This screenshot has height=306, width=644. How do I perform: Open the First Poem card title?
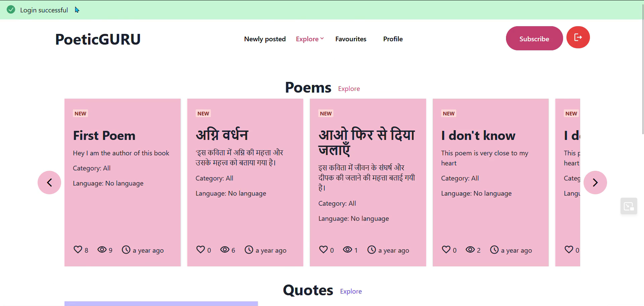104,136
